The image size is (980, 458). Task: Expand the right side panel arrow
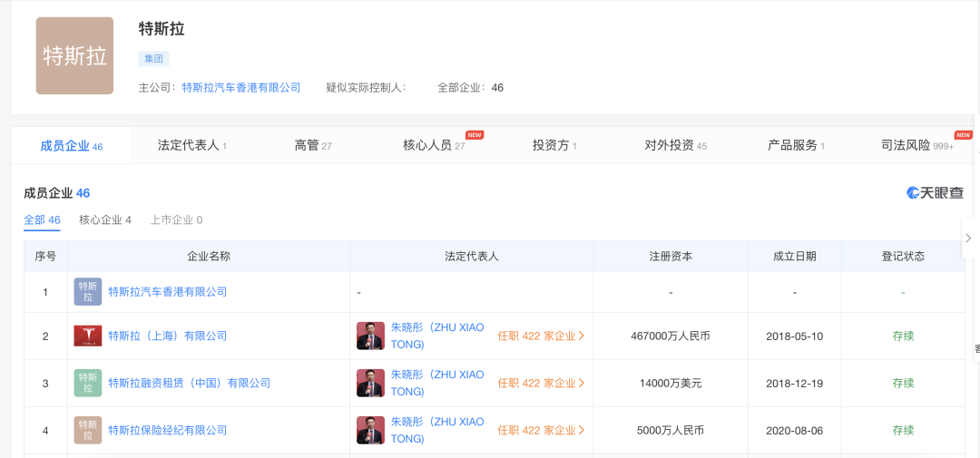pos(969,238)
